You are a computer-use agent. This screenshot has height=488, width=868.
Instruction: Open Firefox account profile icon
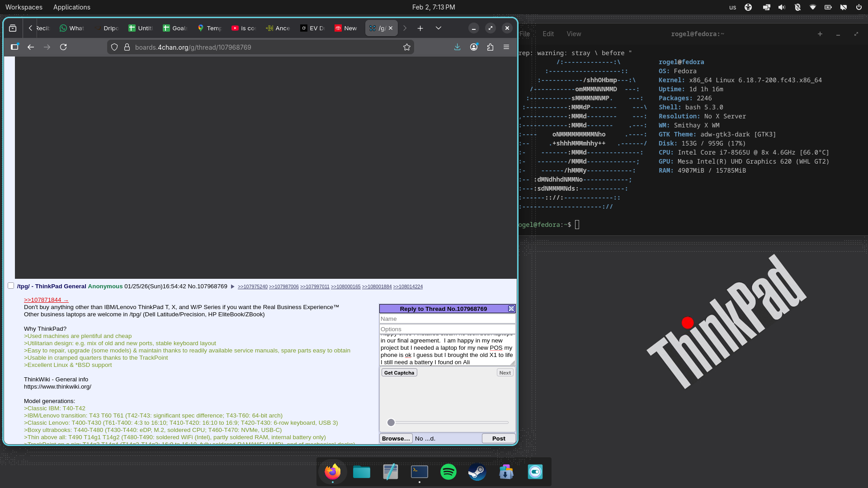click(x=474, y=47)
